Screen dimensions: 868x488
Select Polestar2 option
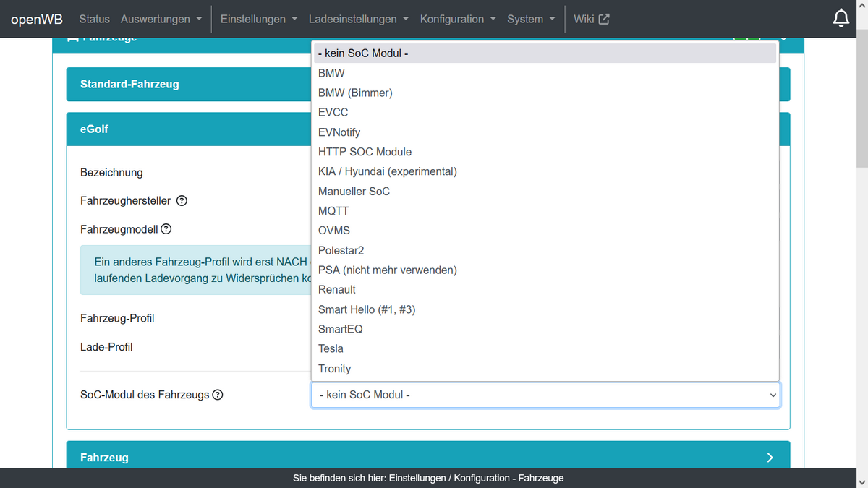545,250
